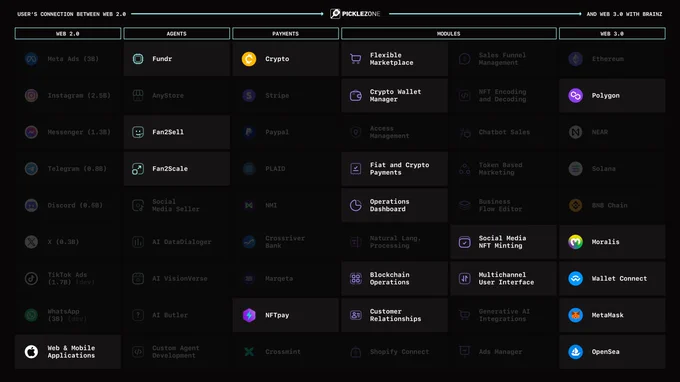Click the Customer Relationships icon
This screenshot has width=680, height=382.
(x=356, y=315)
